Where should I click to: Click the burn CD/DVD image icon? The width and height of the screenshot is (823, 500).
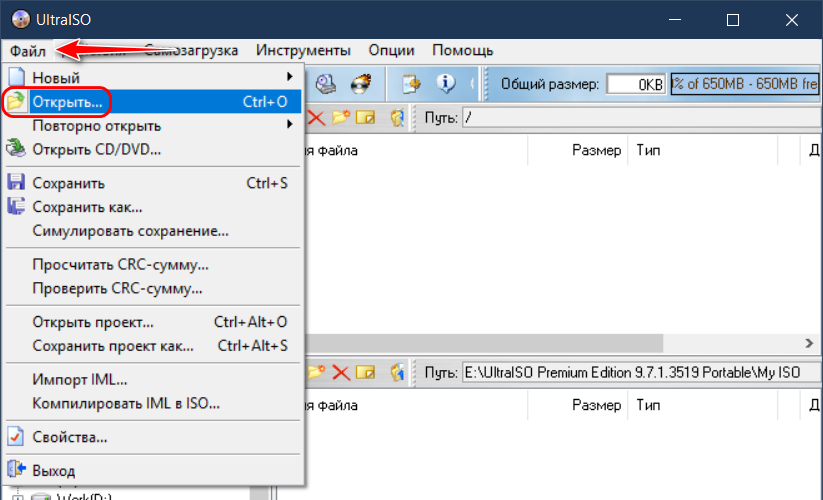[360, 83]
